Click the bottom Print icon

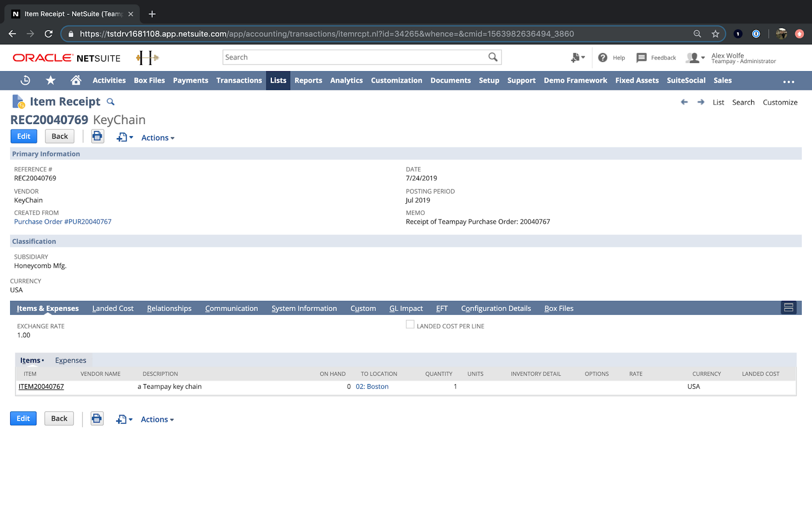tap(97, 419)
